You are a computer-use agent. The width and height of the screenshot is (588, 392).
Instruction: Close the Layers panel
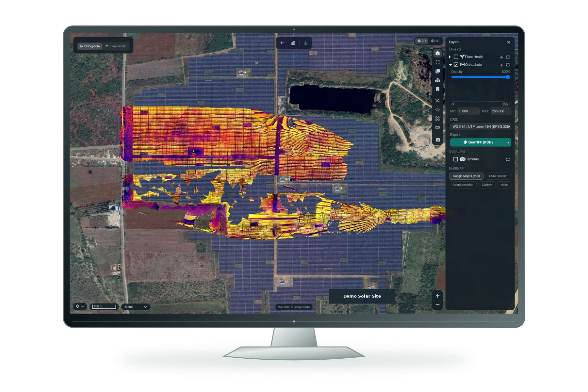509,42
